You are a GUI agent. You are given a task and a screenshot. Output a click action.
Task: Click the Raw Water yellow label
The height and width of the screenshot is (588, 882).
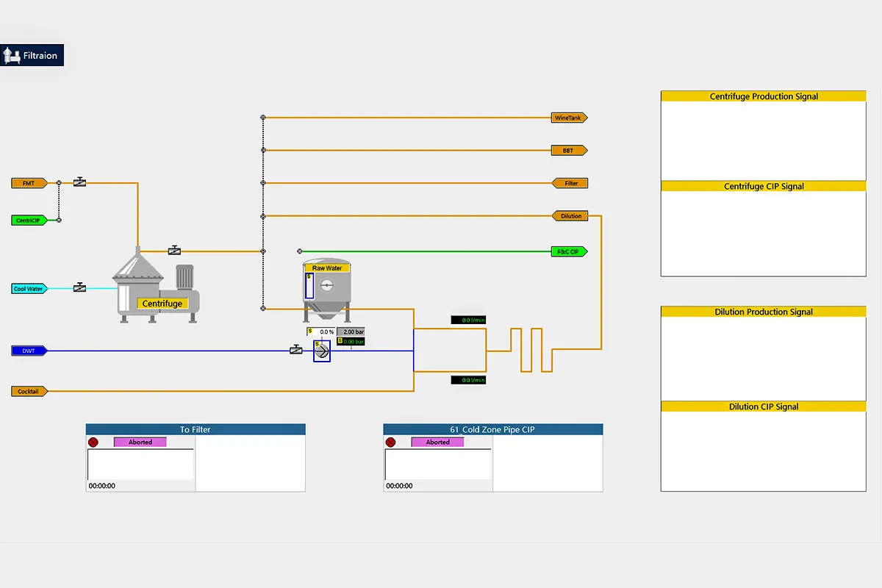[327, 268]
